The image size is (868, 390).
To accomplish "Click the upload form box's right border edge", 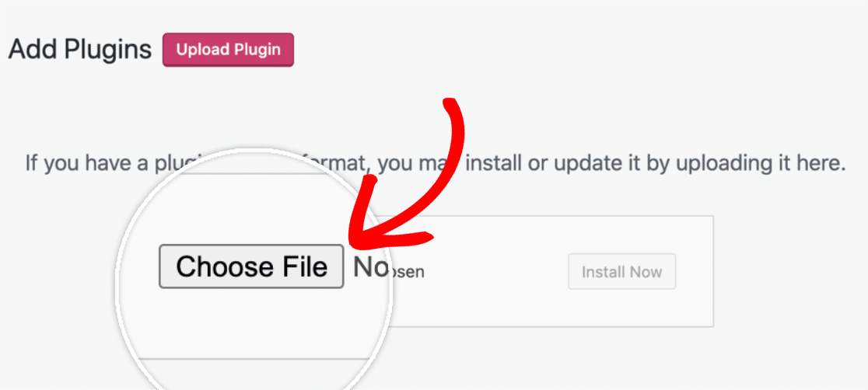I will click(x=713, y=271).
